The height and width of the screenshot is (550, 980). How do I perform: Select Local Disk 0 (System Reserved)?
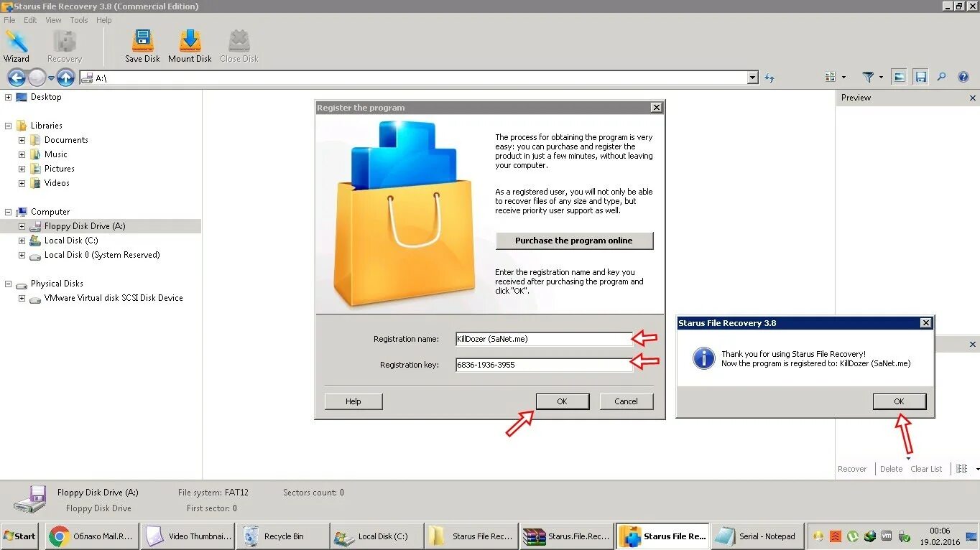(102, 255)
